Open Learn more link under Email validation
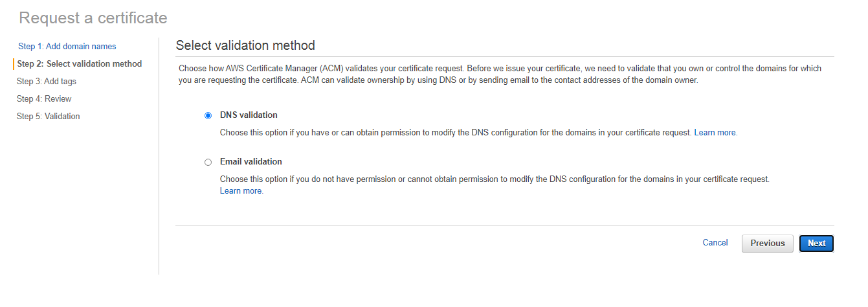 241,191
